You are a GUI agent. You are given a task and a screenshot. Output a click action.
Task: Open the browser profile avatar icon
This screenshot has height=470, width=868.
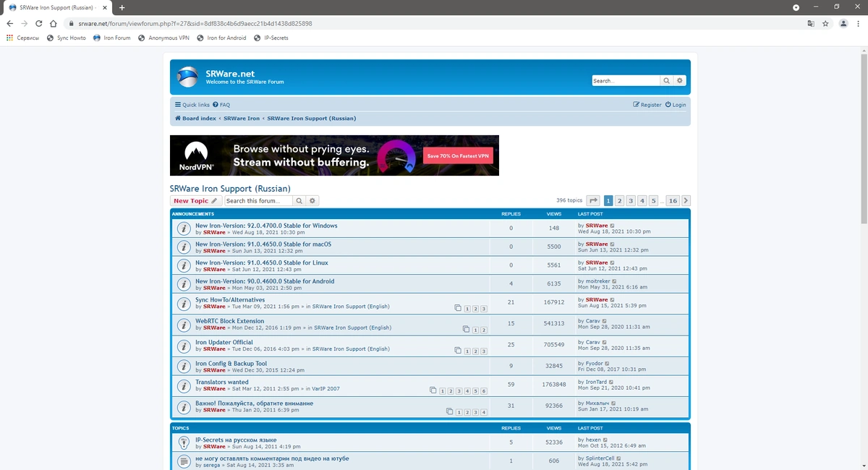click(x=843, y=23)
